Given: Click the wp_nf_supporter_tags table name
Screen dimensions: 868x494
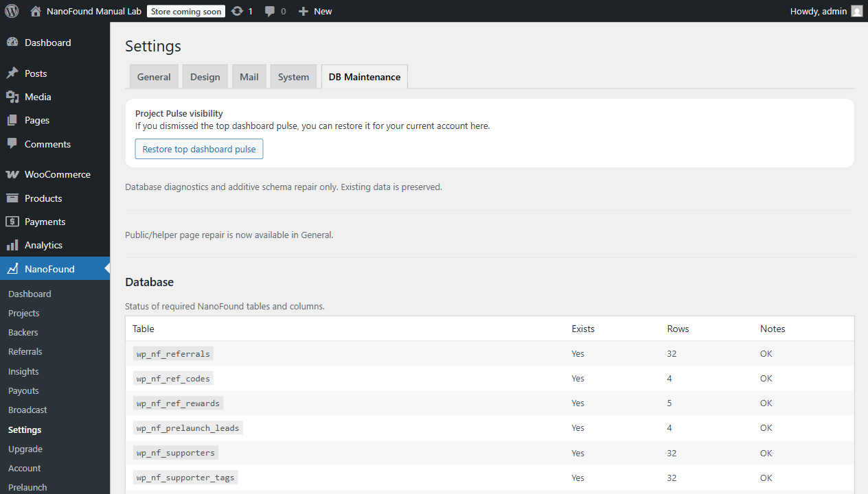Looking at the screenshot, I should point(185,478).
